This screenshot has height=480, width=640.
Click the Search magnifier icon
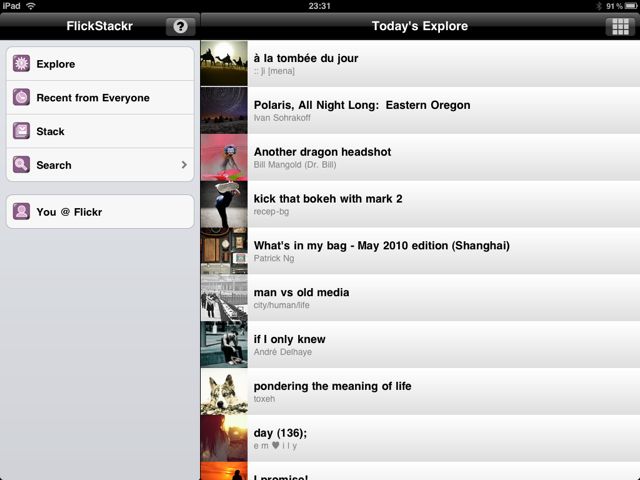(x=21, y=165)
